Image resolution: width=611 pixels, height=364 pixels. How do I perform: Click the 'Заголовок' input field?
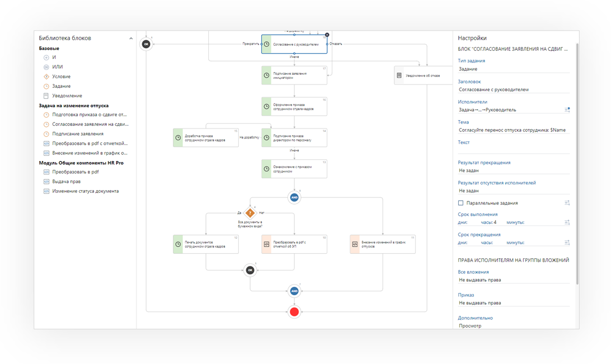513,89
